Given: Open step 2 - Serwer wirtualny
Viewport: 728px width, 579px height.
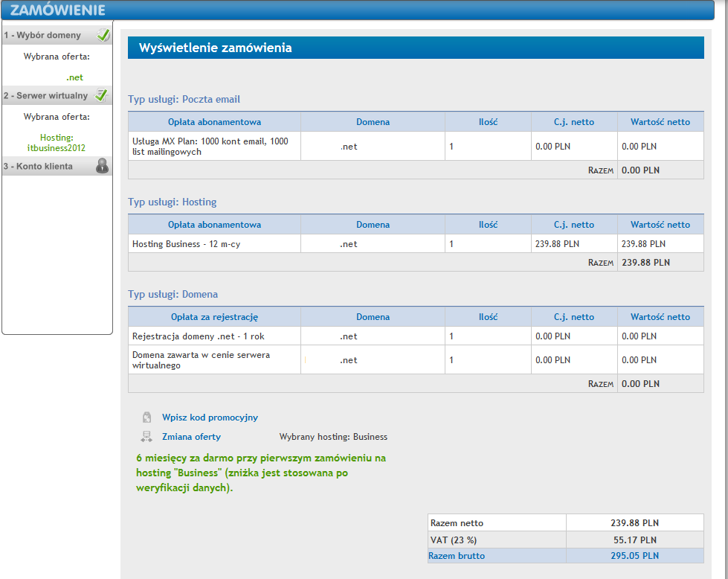Looking at the screenshot, I should click(57, 96).
